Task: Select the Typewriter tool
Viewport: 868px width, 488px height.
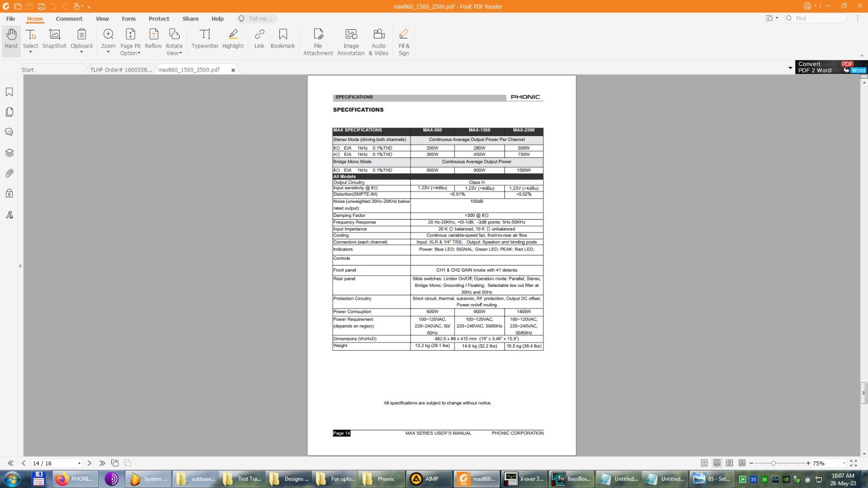Action: (205, 39)
